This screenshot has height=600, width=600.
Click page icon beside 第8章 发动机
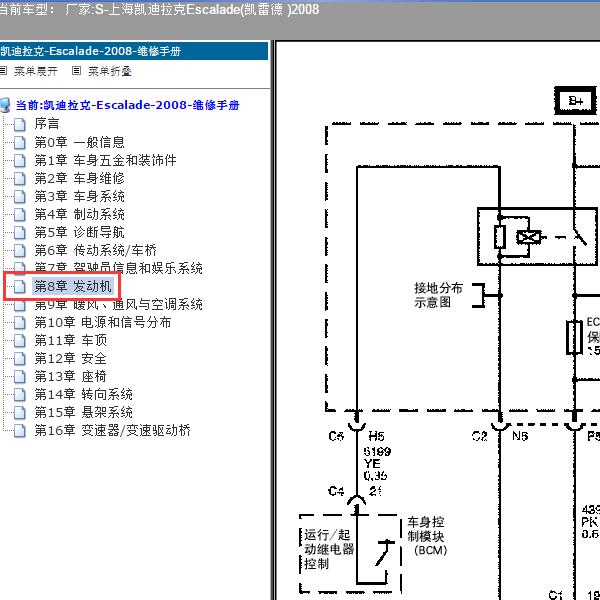tap(20, 286)
